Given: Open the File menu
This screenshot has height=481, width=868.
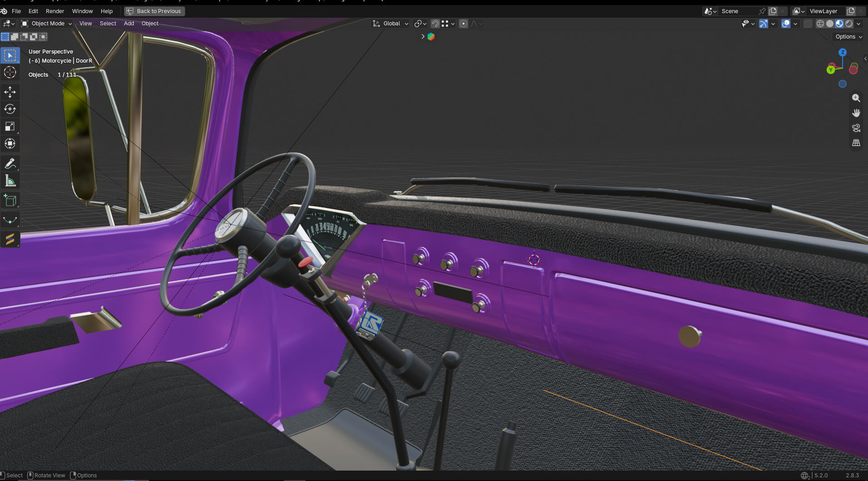Looking at the screenshot, I should coord(16,11).
